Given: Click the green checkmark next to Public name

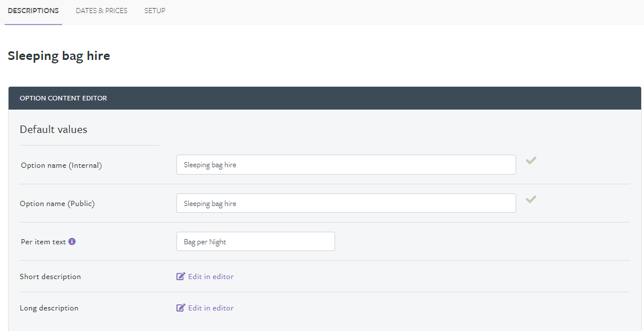Looking at the screenshot, I should pyautogui.click(x=531, y=199).
